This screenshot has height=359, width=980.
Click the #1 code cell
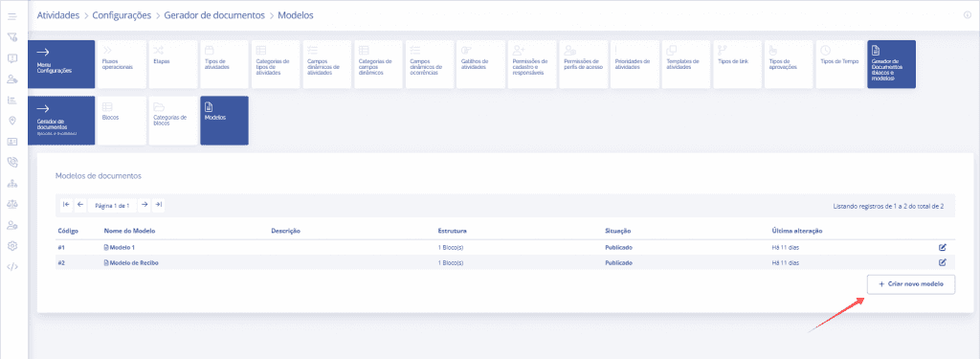(61, 247)
